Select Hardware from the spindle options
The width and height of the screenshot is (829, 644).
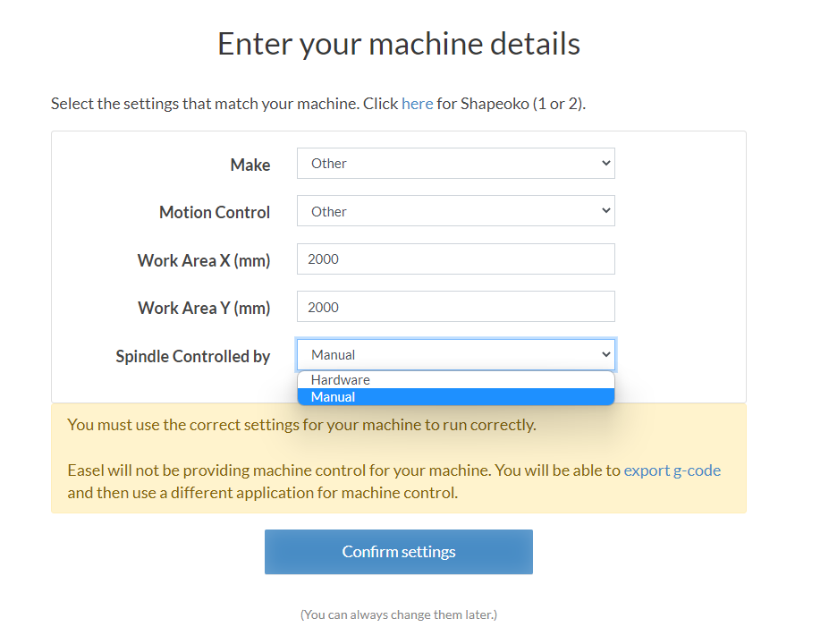(341, 380)
